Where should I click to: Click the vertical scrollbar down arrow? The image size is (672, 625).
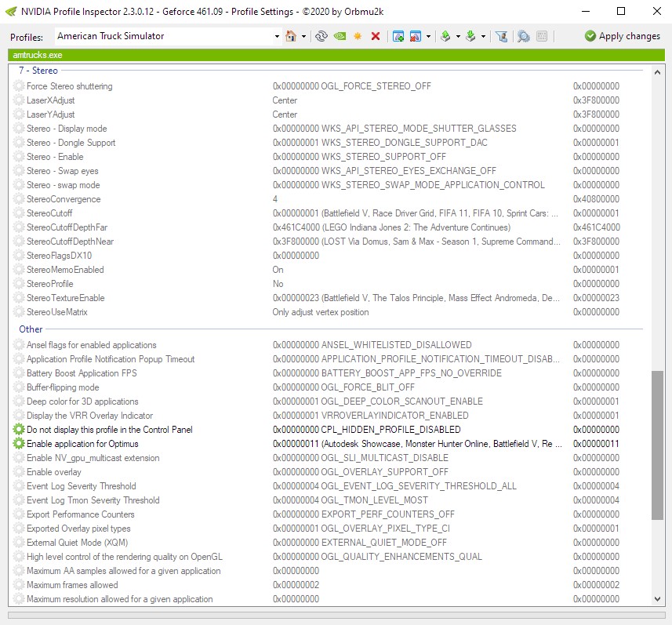657,599
